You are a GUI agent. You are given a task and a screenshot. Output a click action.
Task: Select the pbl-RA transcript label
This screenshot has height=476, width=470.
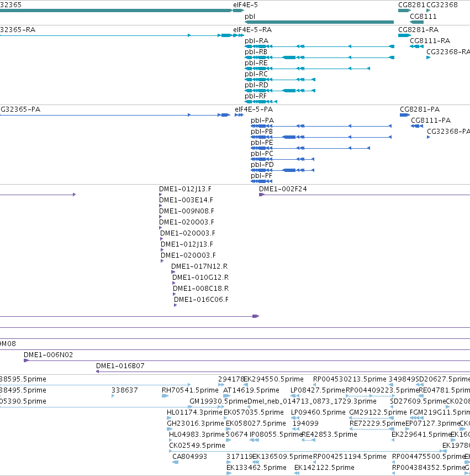(x=256, y=41)
